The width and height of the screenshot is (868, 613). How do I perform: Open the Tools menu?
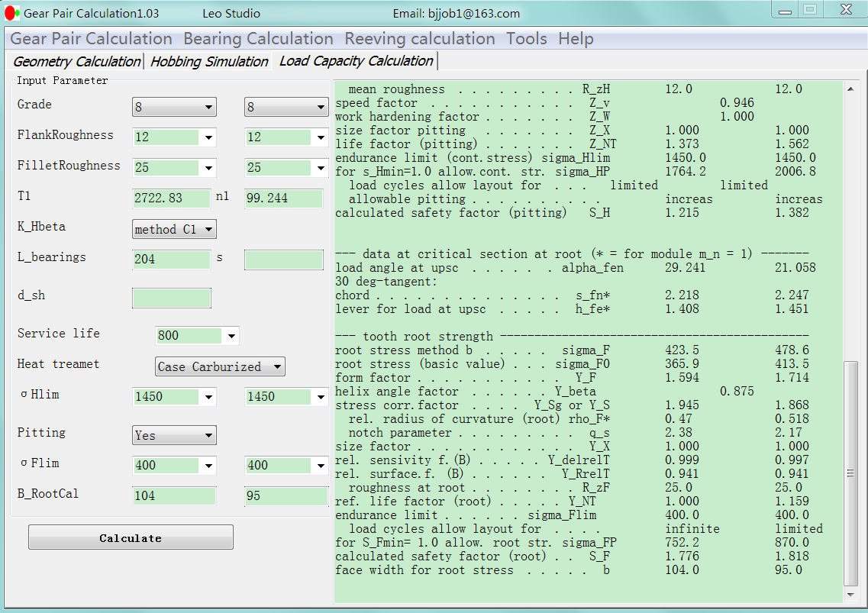pyautogui.click(x=527, y=38)
